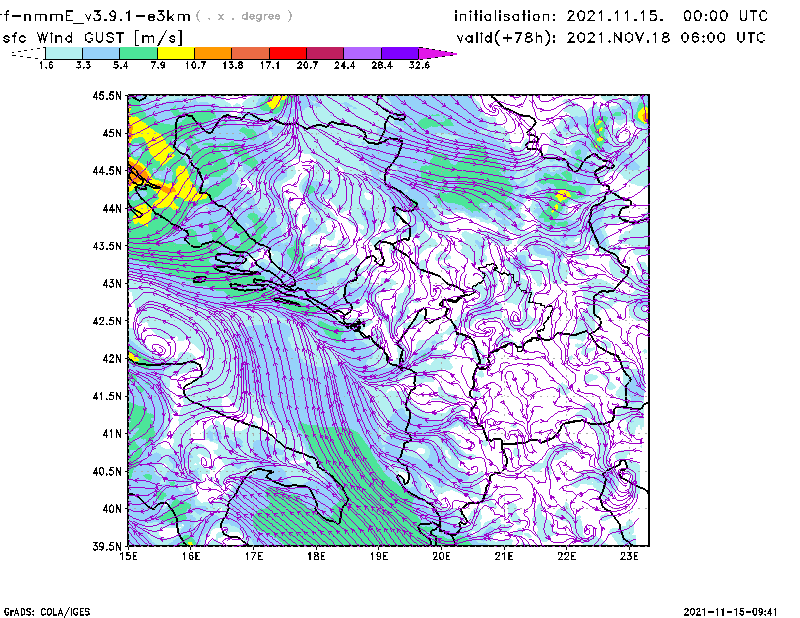
Task: Click the '( . x . degree )' resolution text
Action: [x=244, y=16]
